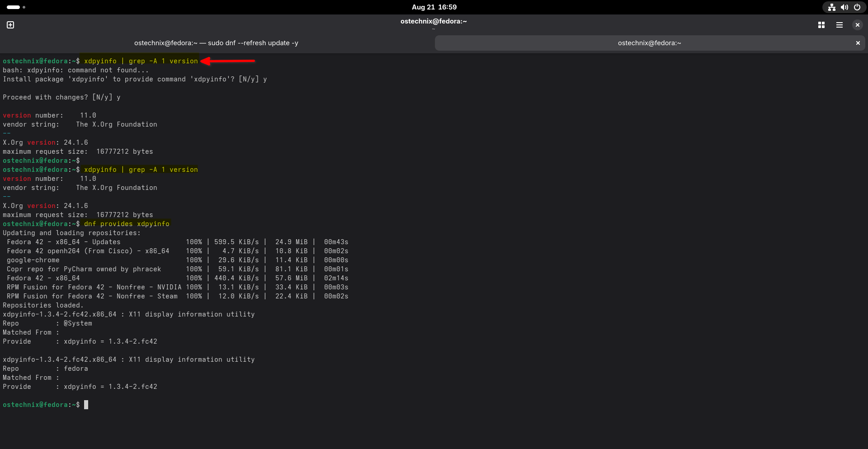
Task: Close the ostechnix@fedora:~ tab
Action: pyautogui.click(x=858, y=43)
